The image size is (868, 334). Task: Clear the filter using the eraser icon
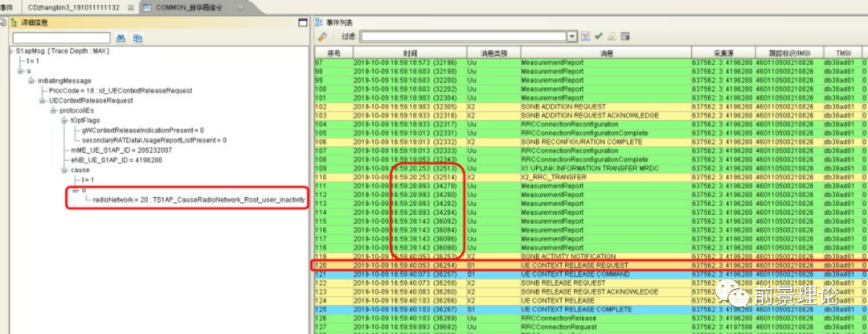pos(612,37)
